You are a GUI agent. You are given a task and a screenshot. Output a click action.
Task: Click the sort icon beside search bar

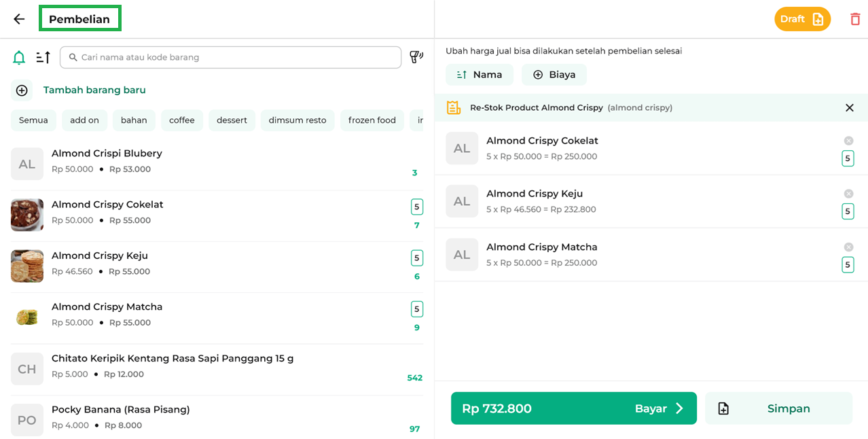click(43, 58)
